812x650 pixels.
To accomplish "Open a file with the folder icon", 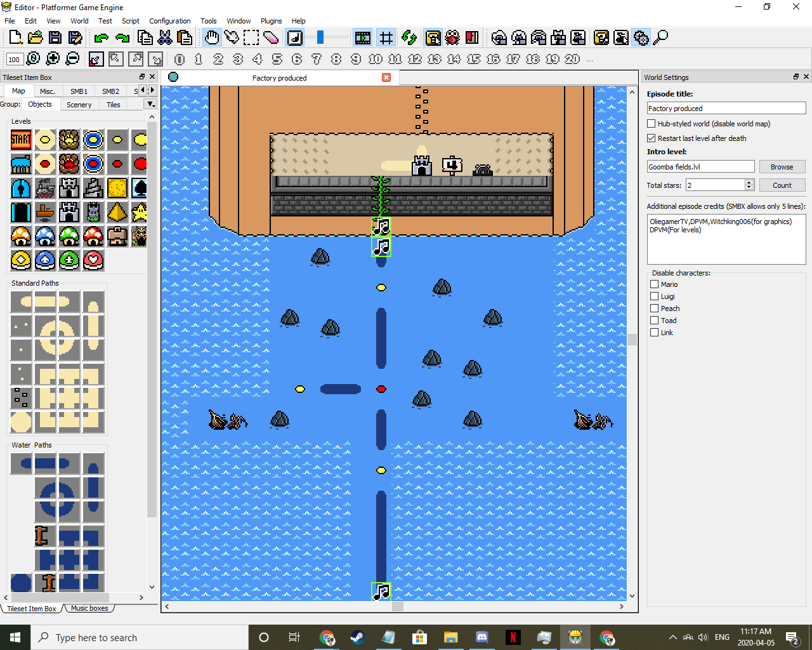I will (x=36, y=38).
